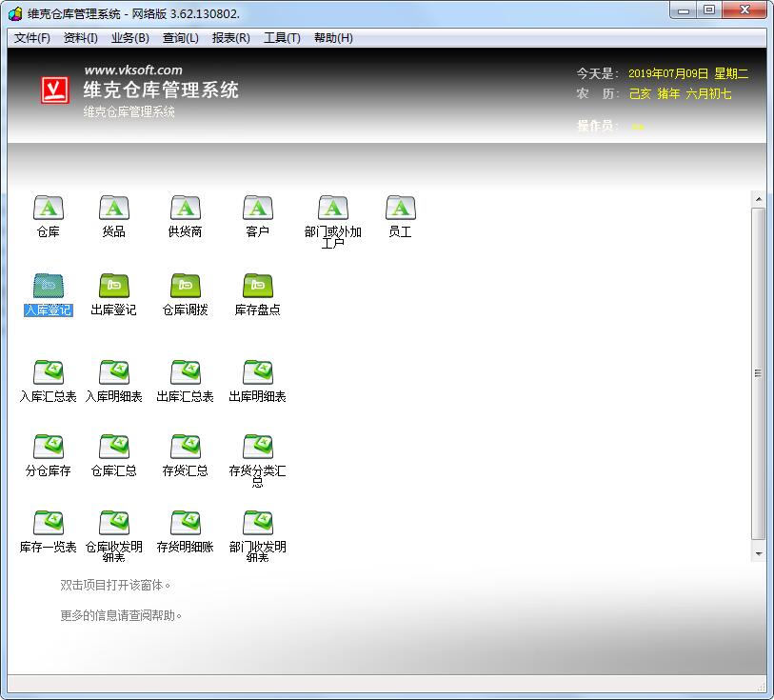774x700 pixels.
Task: Open the 报表(R) menu
Action: [230, 38]
